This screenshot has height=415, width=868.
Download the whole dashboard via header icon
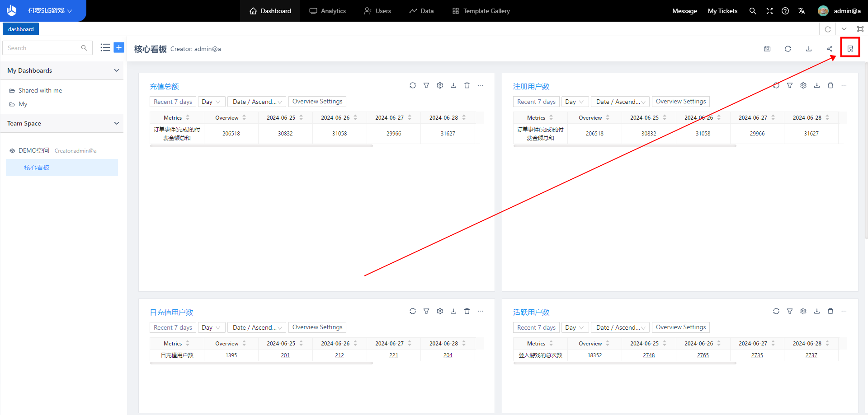pos(808,49)
